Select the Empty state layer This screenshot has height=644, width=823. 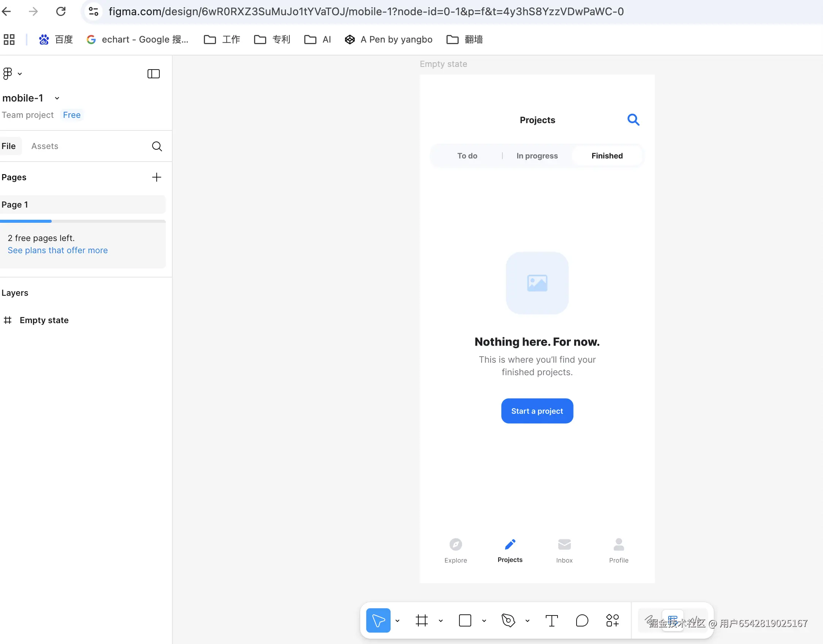click(44, 320)
